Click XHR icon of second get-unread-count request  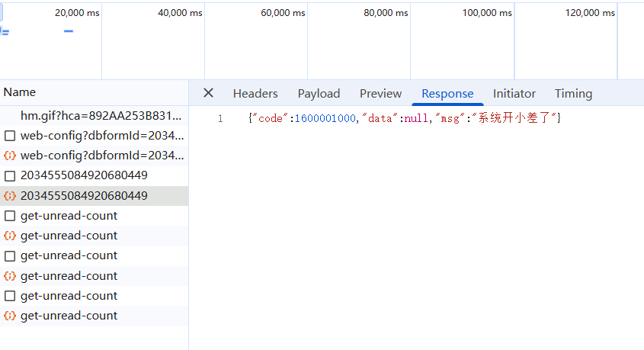click(x=10, y=236)
